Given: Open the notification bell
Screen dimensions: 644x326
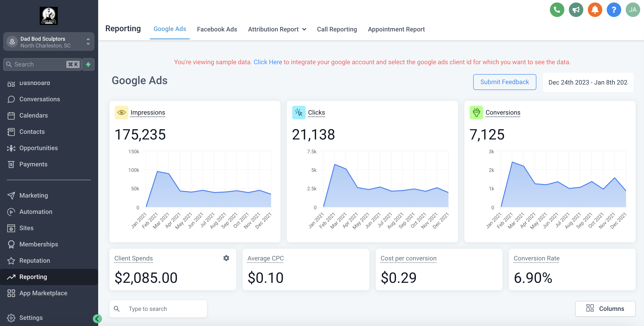Looking at the screenshot, I should tap(595, 10).
